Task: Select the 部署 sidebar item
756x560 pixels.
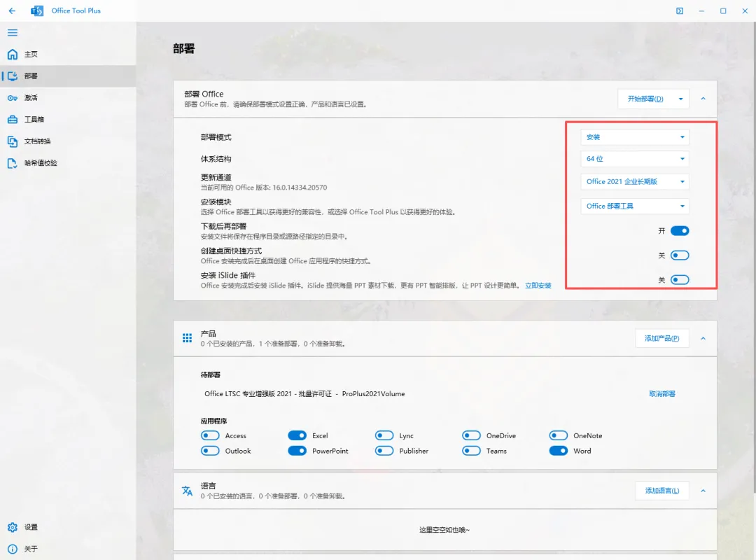Action: pos(67,76)
